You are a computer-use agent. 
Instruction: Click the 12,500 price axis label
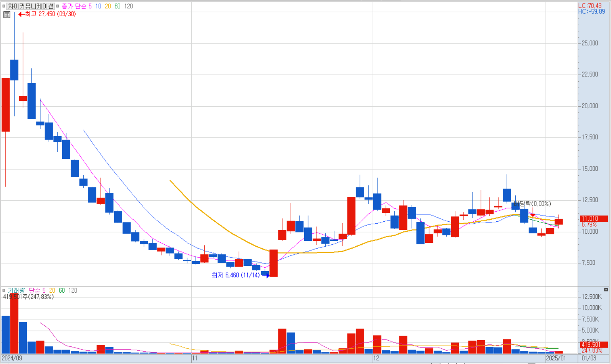point(590,200)
